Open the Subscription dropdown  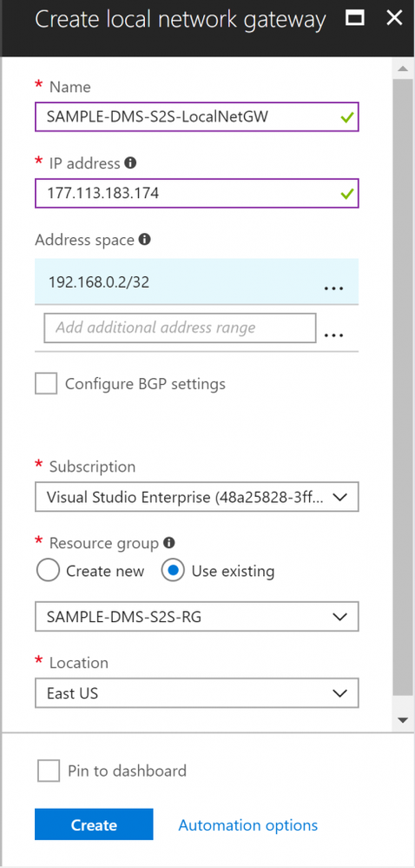click(197, 496)
